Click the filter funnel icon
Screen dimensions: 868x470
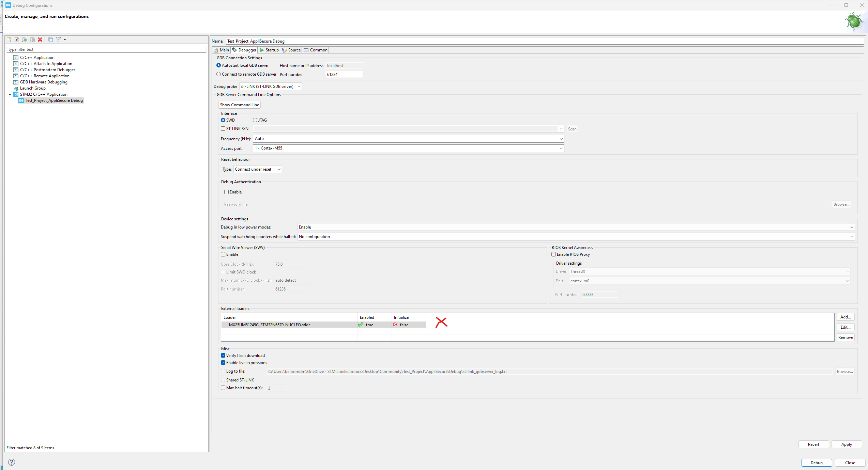click(59, 40)
